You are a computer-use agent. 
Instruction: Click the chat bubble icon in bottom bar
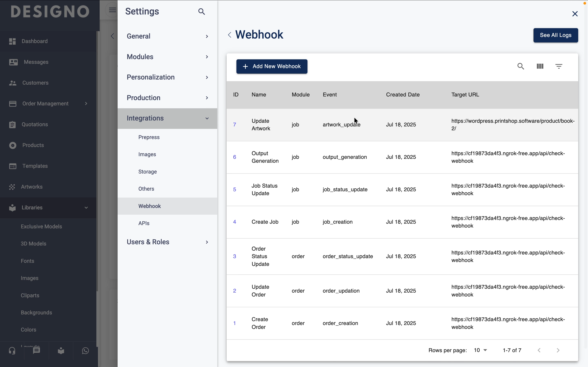[x=37, y=351]
